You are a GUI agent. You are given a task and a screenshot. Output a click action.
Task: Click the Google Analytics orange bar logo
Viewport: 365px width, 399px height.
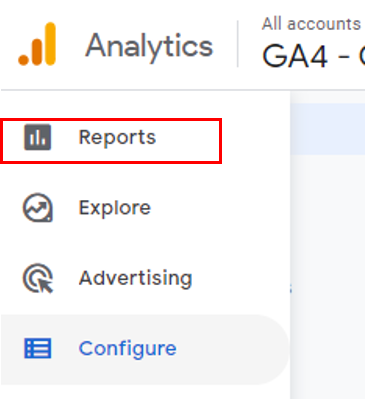point(37,44)
